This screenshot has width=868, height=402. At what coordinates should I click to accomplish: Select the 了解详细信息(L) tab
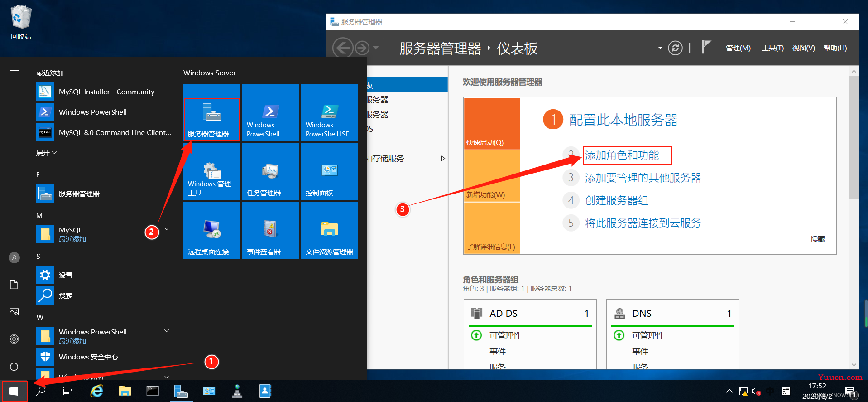492,228
